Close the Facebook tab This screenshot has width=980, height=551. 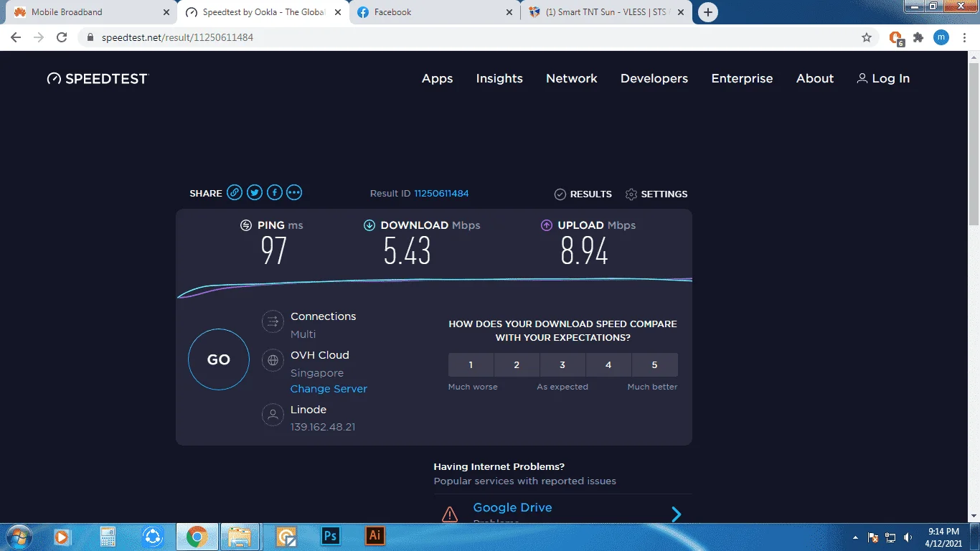pyautogui.click(x=509, y=12)
